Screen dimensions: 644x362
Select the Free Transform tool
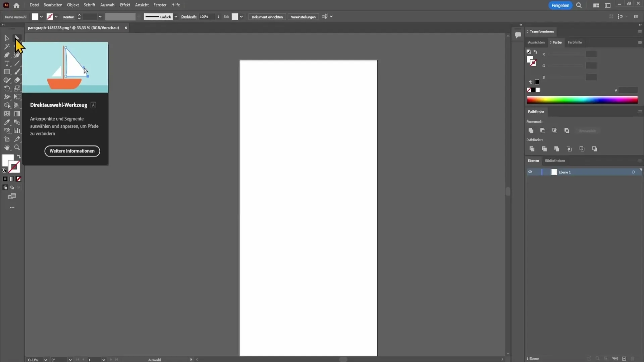(17, 97)
